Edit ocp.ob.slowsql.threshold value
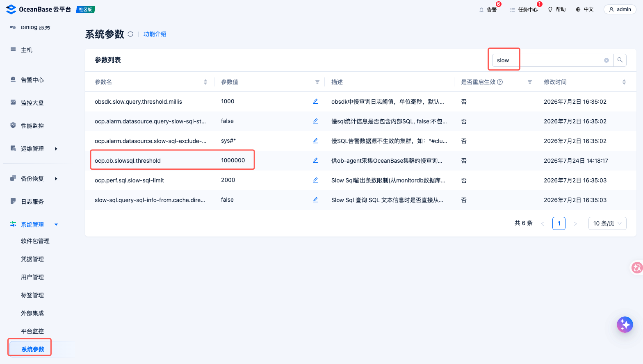 coord(315,160)
